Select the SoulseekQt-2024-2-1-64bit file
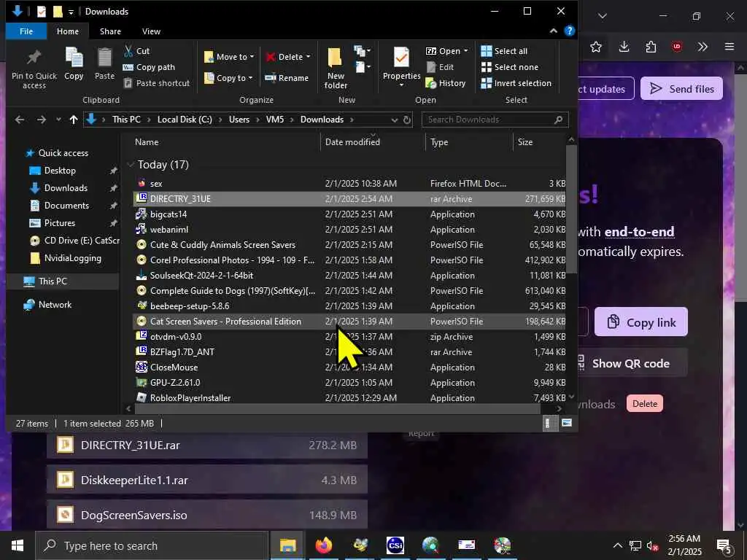 click(x=349, y=275)
